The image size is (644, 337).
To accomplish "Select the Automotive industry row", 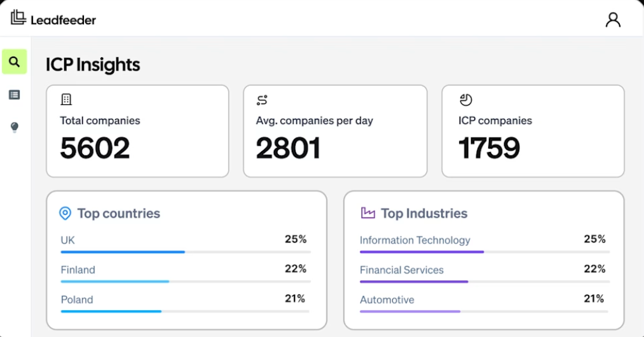I will [x=484, y=303].
